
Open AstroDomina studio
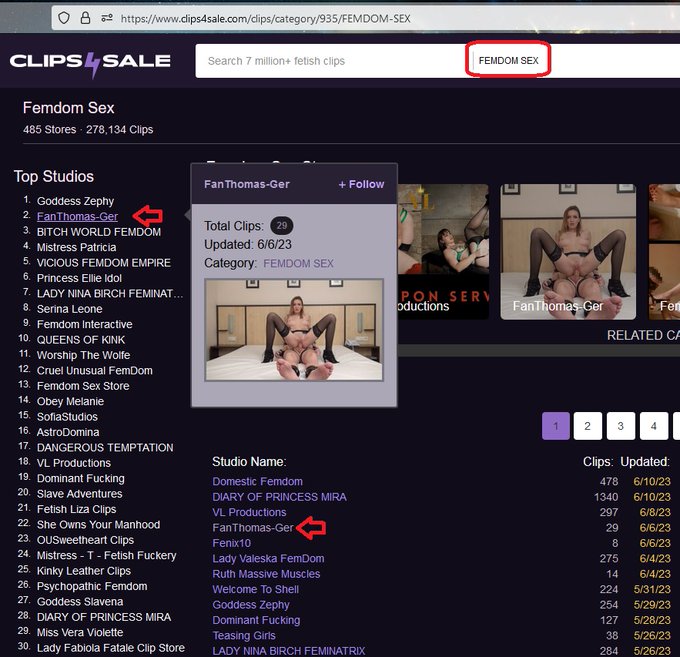point(68,432)
